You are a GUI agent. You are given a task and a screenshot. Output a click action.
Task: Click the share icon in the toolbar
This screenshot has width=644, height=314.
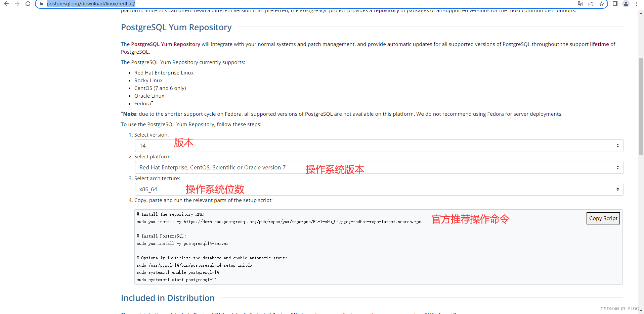pyautogui.click(x=591, y=4)
